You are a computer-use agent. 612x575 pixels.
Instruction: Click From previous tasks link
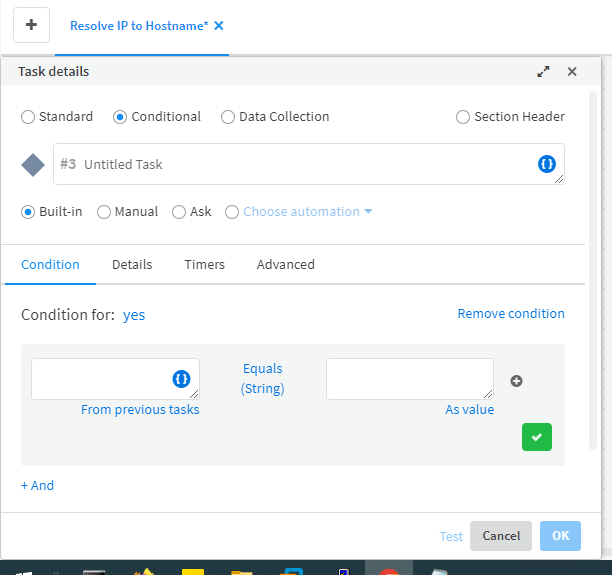point(140,409)
